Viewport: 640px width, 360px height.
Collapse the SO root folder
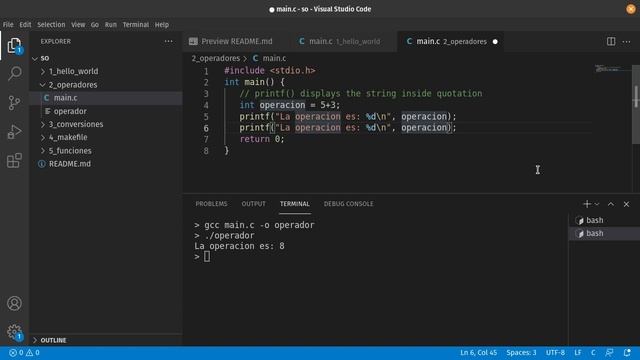[x=35, y=58]
